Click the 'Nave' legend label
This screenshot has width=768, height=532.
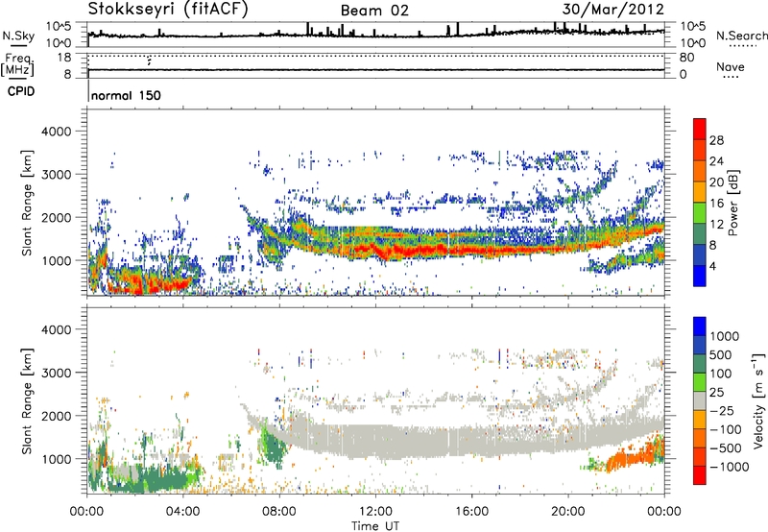coord(731,67)
